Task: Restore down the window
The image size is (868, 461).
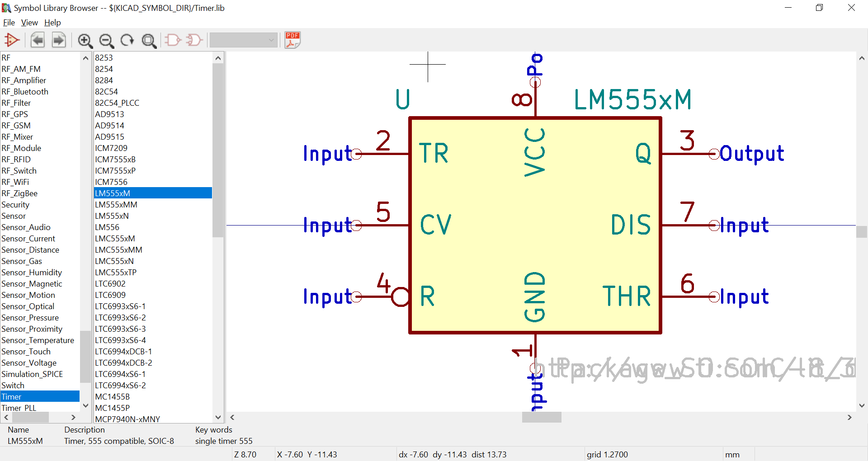Action: click(x=819, y=8)
